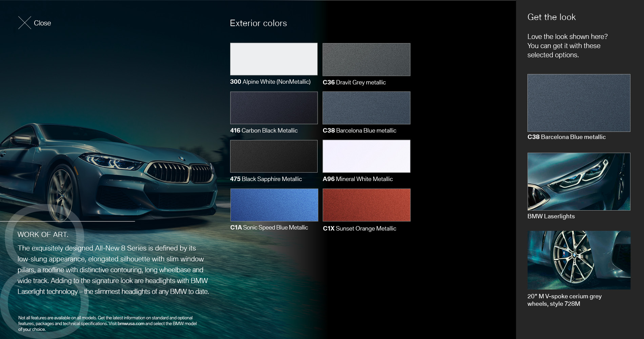Image resolution: width=644 pixels, height=339 pixels.
Task: Click the 'Get the look' heading
Action: pyautogui.click(x=551, y=17)
